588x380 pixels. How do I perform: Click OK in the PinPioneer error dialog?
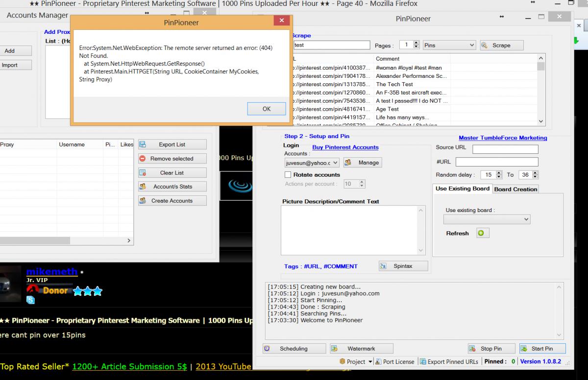click(267, 109)
